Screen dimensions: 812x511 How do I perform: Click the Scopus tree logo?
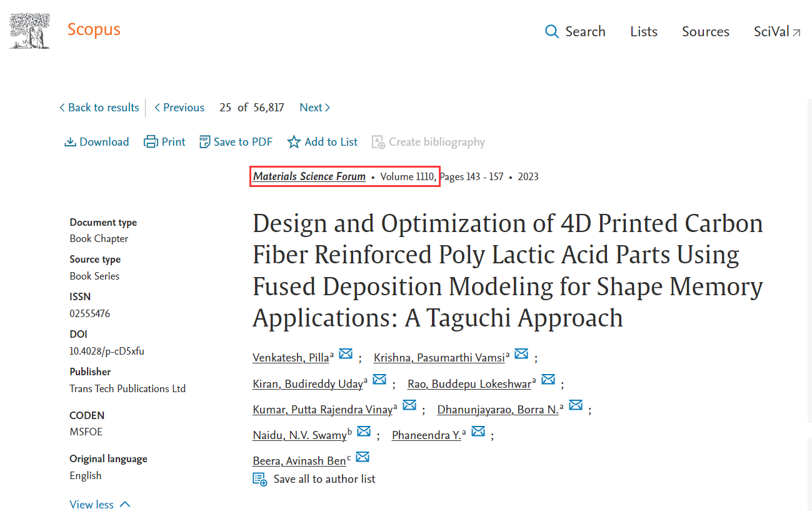tap(29, 31)
